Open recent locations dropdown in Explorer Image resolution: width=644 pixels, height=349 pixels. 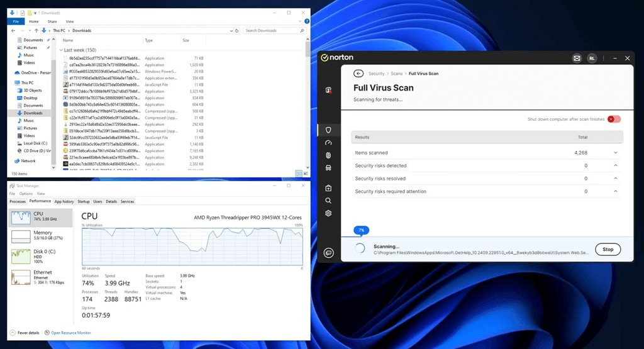(30, 30)
